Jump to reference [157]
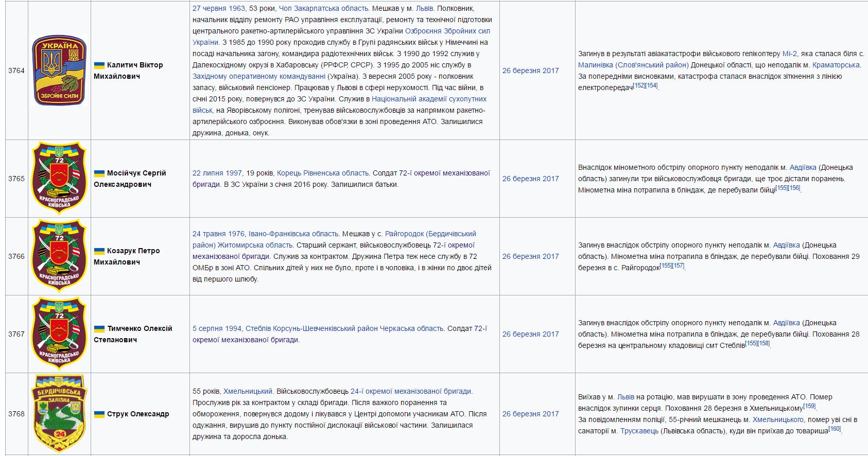 click(x=679, y=266)
